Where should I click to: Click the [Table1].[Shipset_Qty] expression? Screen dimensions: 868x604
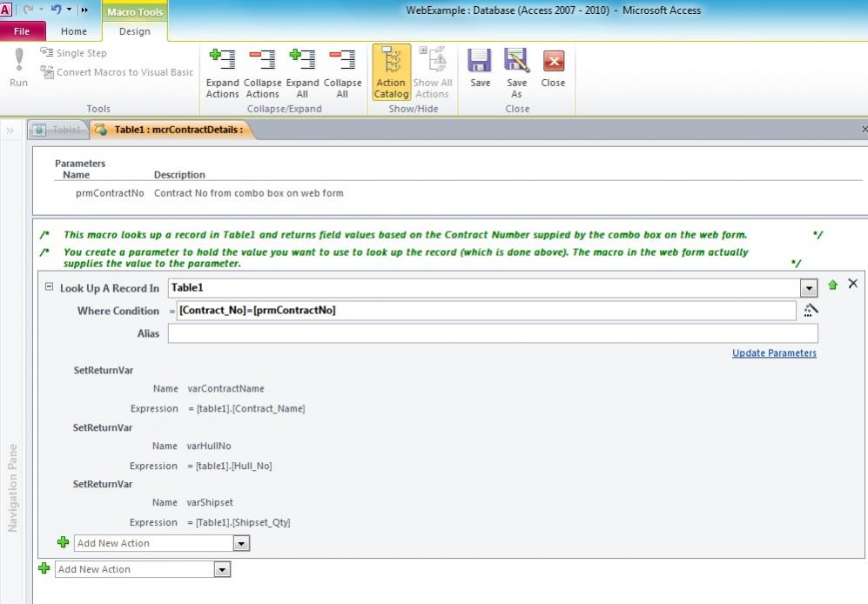pos(242,522)
